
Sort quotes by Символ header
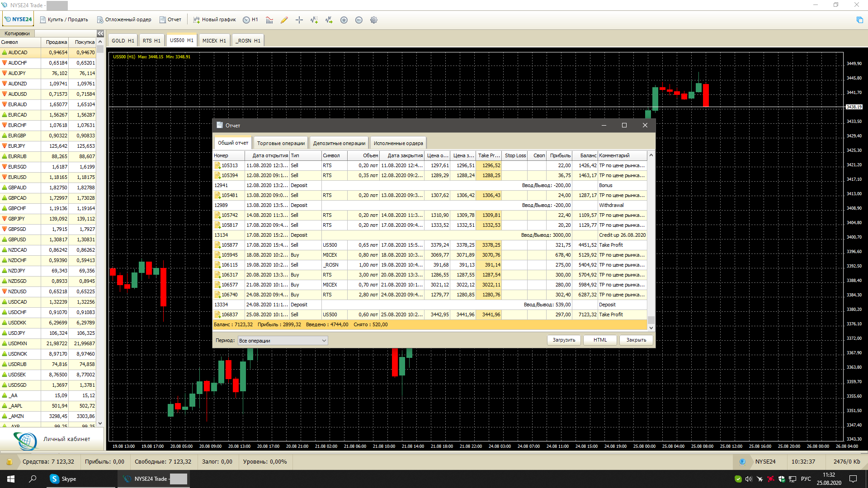pos(20,42)
